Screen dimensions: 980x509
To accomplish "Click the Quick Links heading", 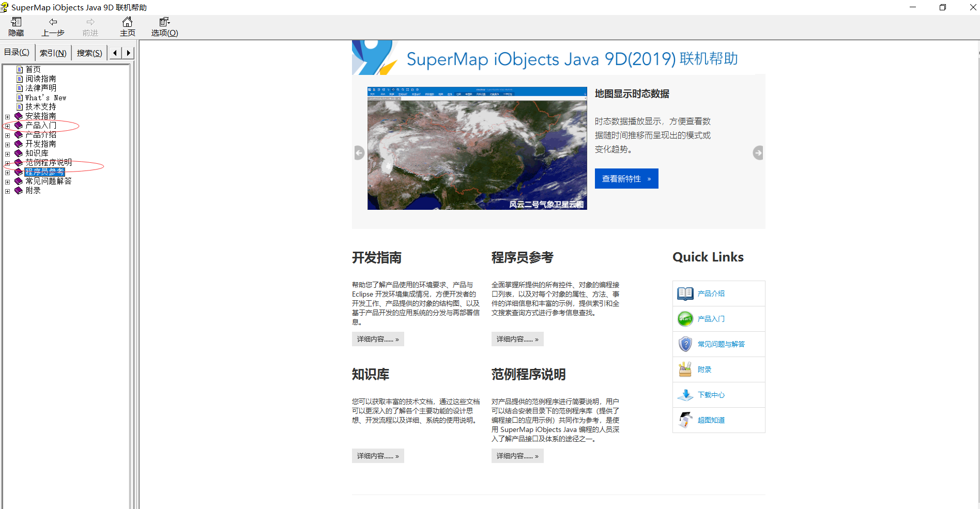I will [708, 257].
